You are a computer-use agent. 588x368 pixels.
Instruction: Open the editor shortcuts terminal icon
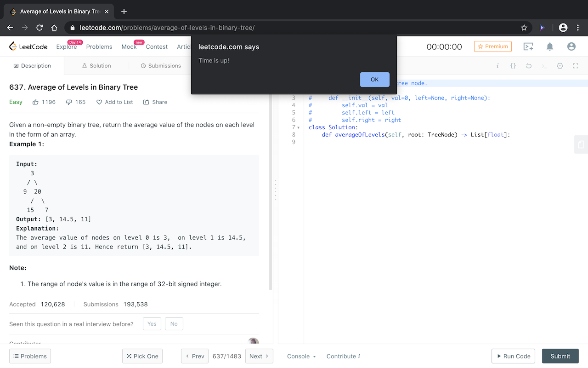tap(544, 66)
